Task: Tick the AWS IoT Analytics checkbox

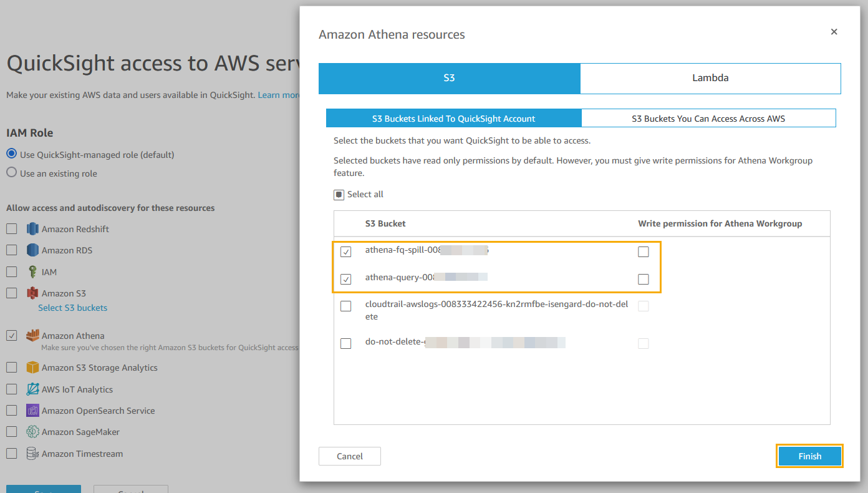Action: tap(11, 389)
